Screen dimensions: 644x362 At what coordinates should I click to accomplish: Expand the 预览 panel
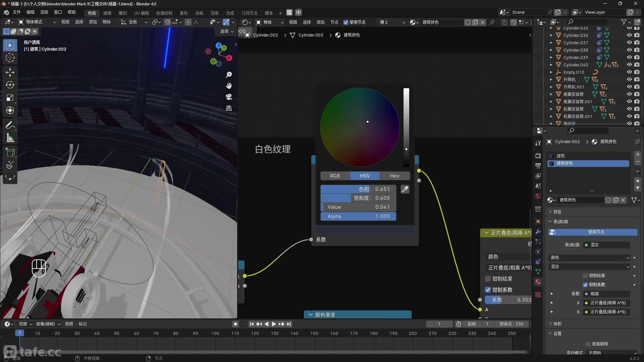click(x=557, y=212)
